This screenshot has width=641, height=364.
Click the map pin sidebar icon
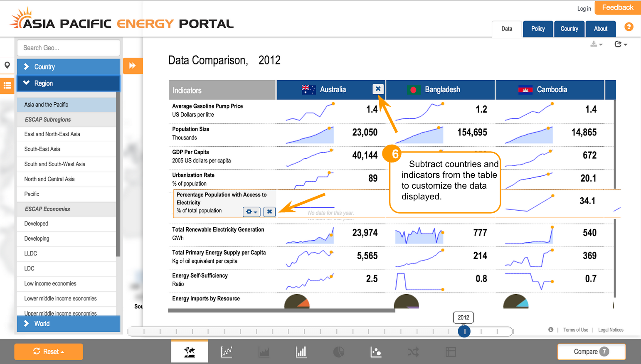pyautogui.click(x=7, y=65)
